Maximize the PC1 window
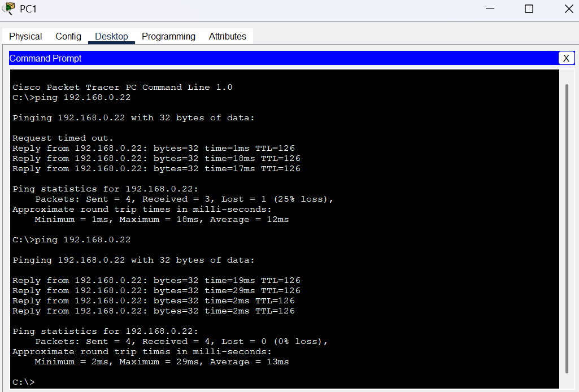579x392 pixels. 529,8
